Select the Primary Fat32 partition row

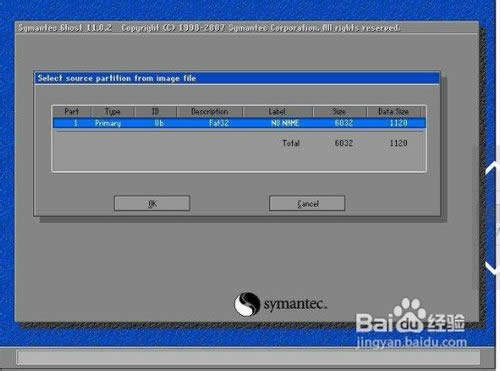pyautogui.click(x=239, y=123)
